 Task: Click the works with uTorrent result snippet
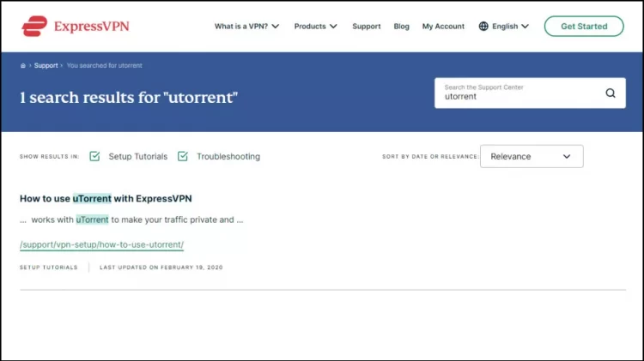(131, 220)
